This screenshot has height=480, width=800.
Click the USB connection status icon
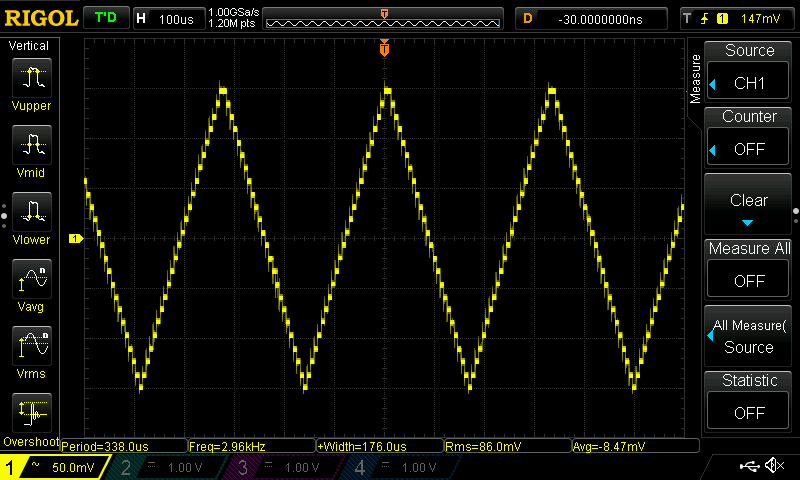pos(749,465)
